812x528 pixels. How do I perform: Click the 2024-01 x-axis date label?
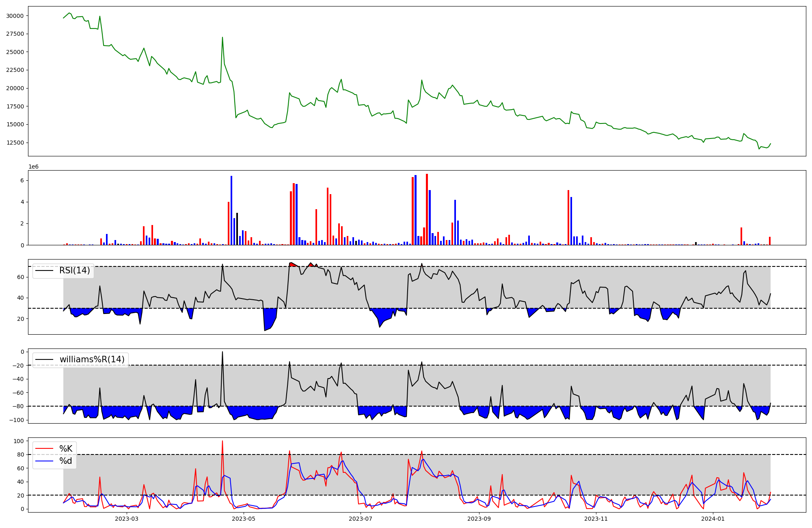click(x=713, y=519)
